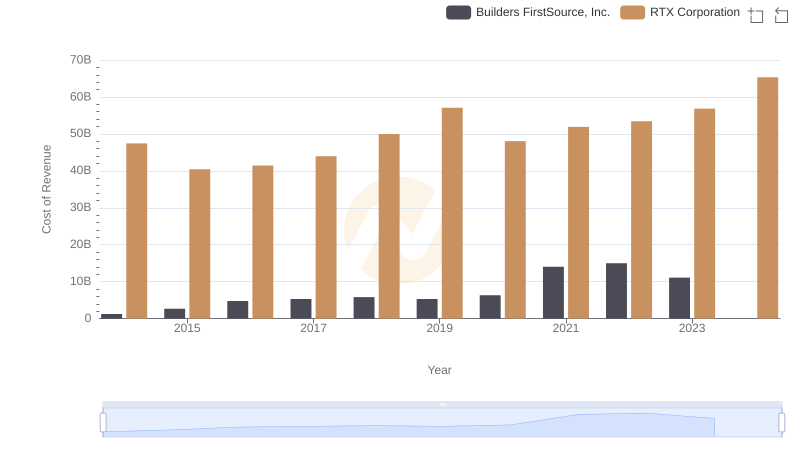This screenshot has width=800, height=461.
Task: Click the x-axis label 2017
Action: click(x=313, y=328)
